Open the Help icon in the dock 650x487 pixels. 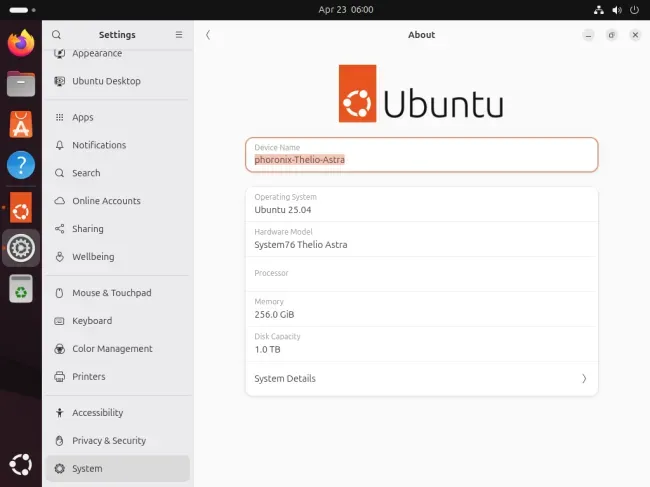click(x=21, y=165)
